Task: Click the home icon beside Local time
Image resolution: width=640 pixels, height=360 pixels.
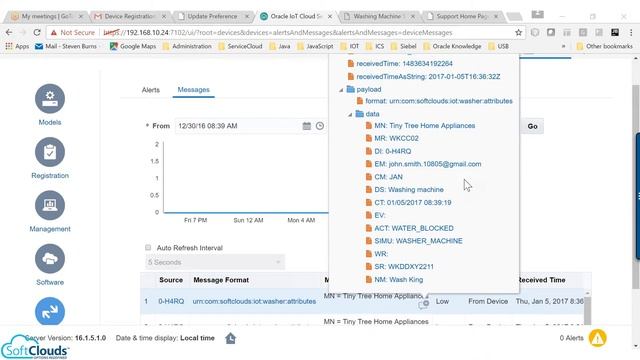Action: [x=230, y=338]
